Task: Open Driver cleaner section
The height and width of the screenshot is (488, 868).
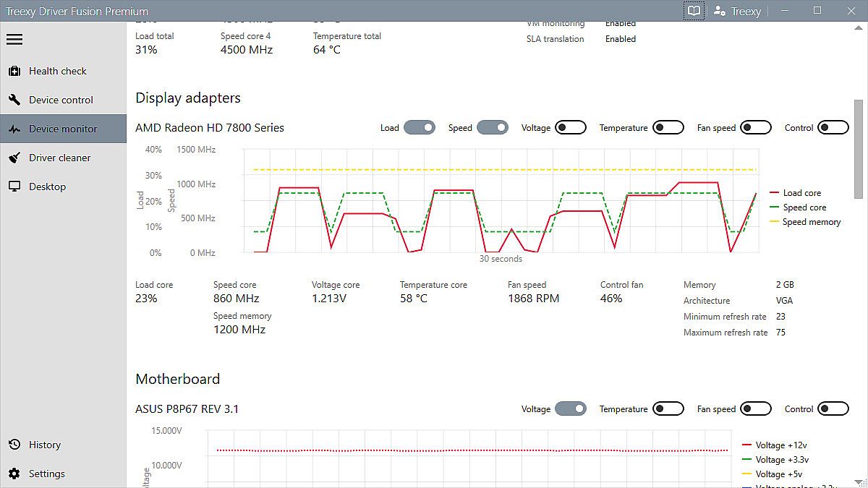Action: point(63,158)
